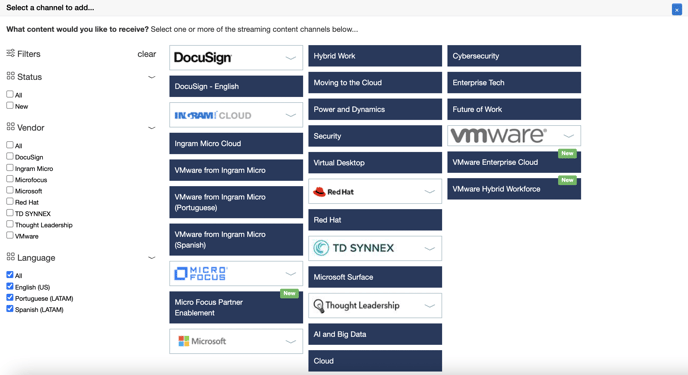
Task: Tick the TD SYNNEX vendor checkbox
Action: tap(10, 213)
